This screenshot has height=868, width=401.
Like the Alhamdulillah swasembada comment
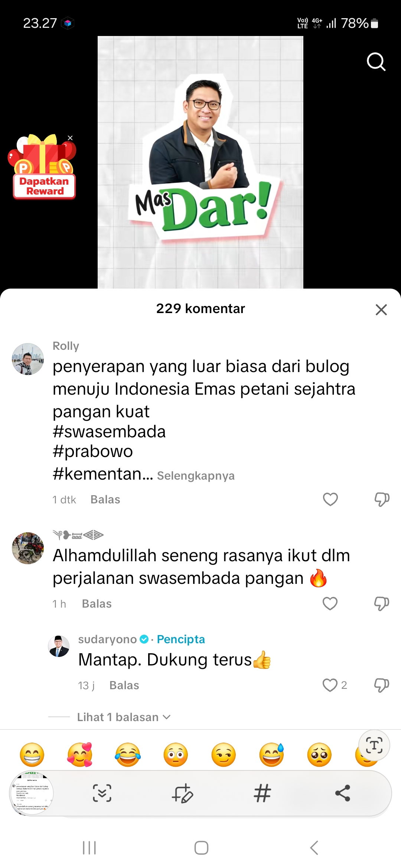tap(330, 604)
